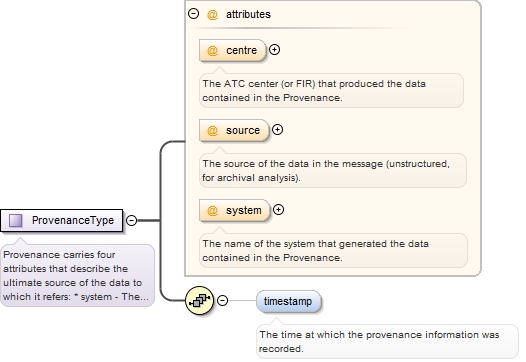Click the ProvenanceType description annotation
This screenshot has height=362, width=526.
point(77,275)
